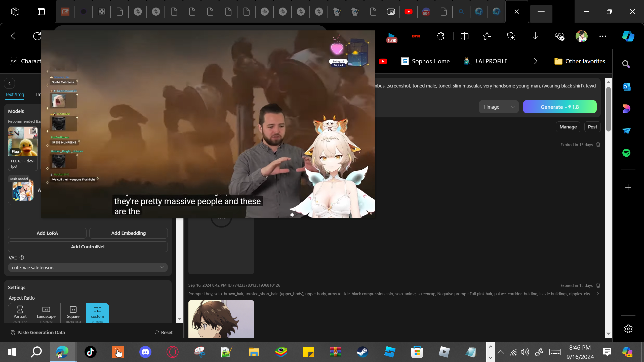The width and height of the screenshot is (644, 362).
Task: Click Add LoRA
Action: [x=47, y=233]
